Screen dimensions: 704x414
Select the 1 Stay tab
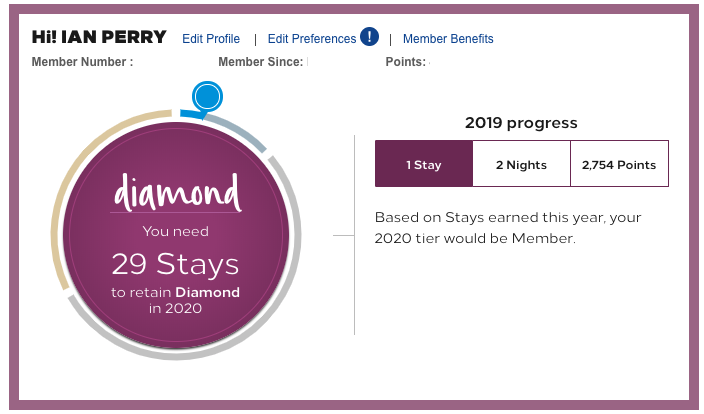423,164
